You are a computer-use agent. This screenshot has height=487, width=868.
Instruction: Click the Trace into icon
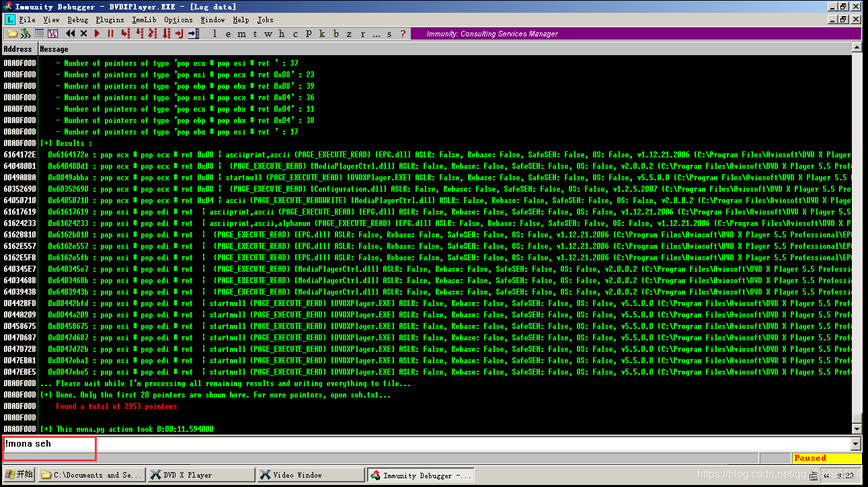(x=153, y=34)
